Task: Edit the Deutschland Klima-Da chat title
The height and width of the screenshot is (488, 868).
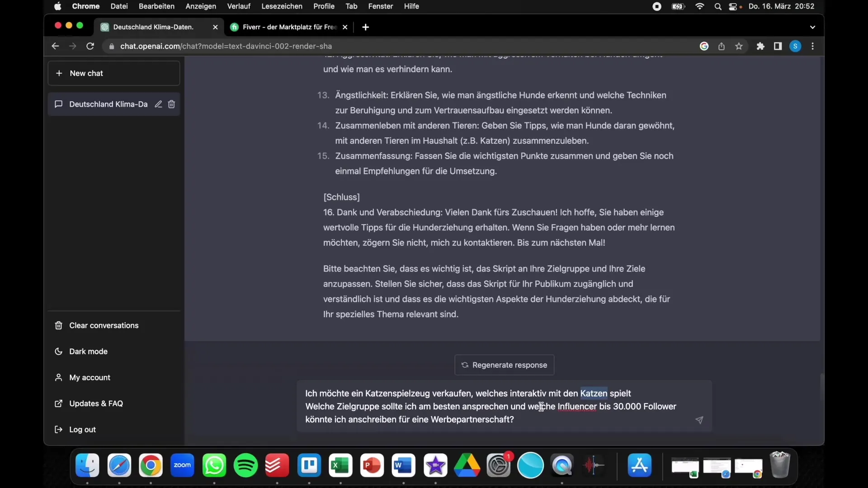Action: pyautogui.click(x=157, y=104)
